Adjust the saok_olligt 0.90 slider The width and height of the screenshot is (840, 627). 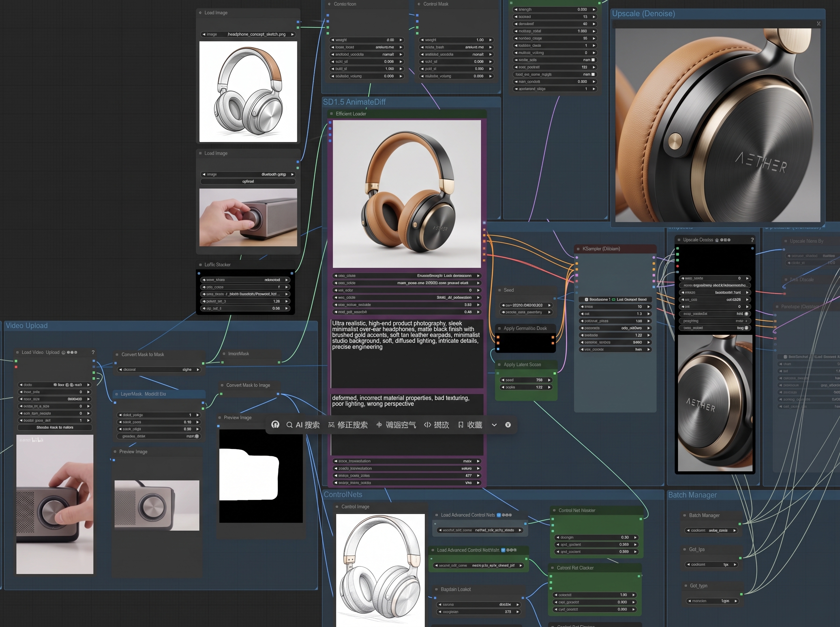tap(159, 429)
